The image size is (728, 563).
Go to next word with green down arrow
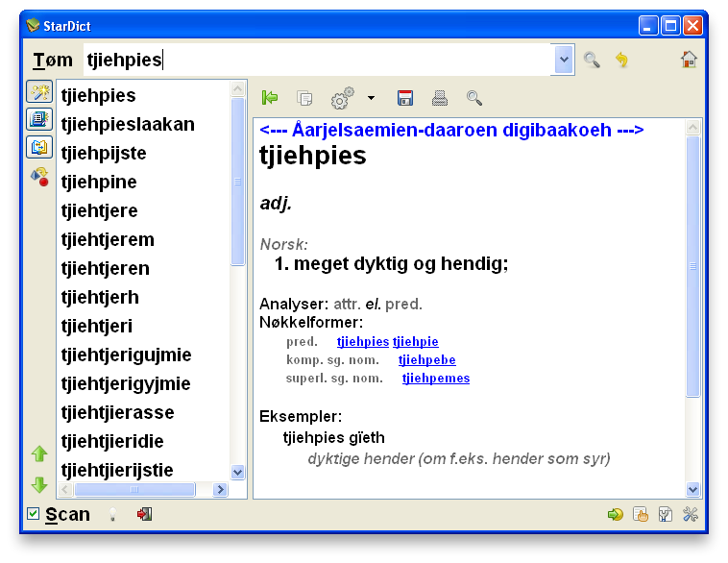pyautogui.click(x=39, y=485)
